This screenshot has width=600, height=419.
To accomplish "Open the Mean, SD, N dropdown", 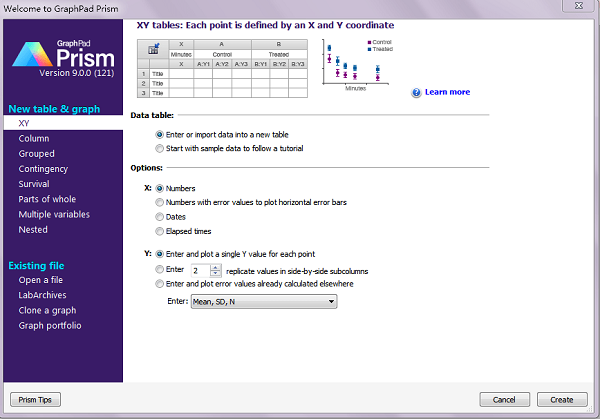I will [x=264, y=302].
